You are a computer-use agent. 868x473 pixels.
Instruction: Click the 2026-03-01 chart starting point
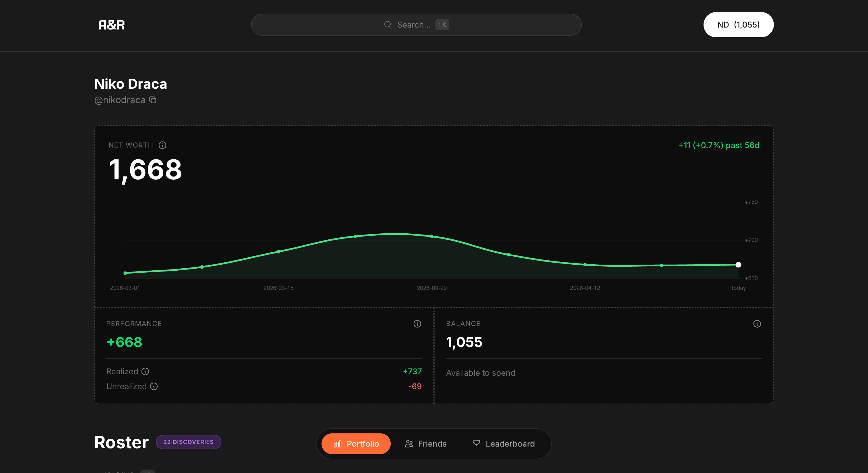125,273
